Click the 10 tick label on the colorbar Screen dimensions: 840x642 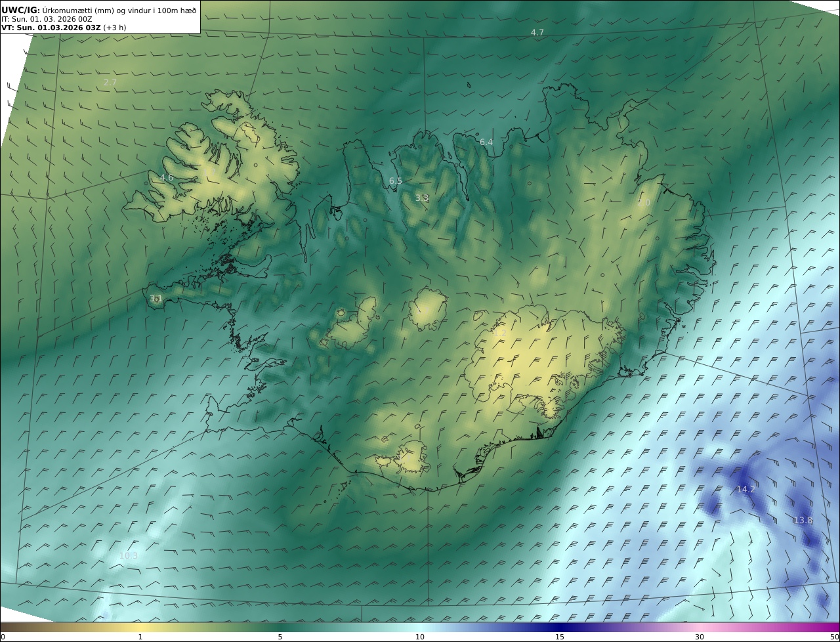tap(420, 637)
